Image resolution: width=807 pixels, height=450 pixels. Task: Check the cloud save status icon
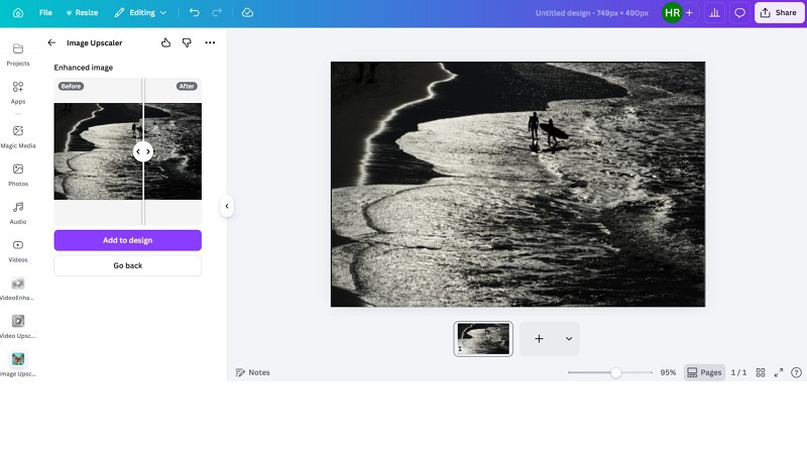click(248, 13)
